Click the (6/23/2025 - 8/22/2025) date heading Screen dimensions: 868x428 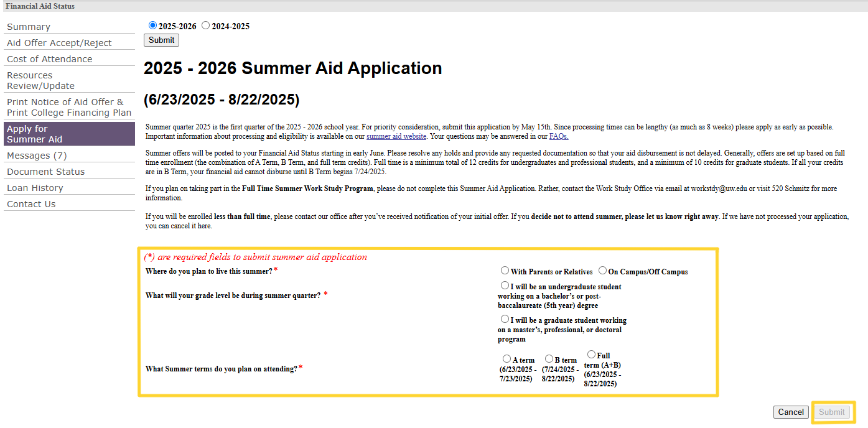222,100
